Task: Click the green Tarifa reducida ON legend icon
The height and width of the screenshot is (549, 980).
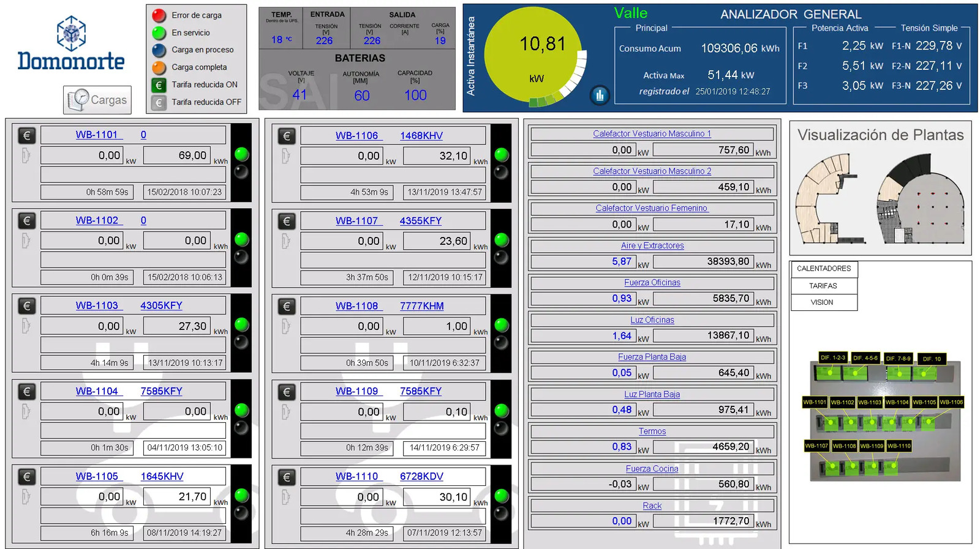Action: pos(159,85)
